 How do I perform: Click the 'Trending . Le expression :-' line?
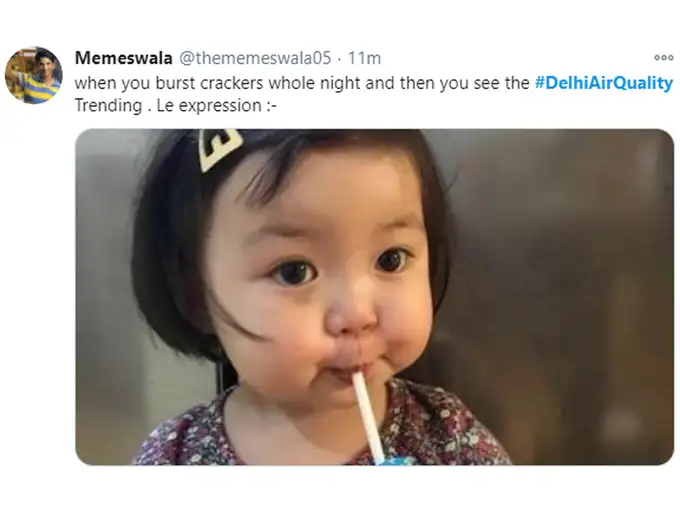[176, 105]
